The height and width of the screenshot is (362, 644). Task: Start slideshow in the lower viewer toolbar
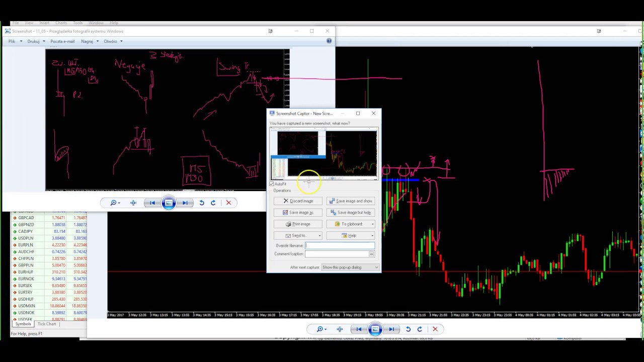point(375,329)
